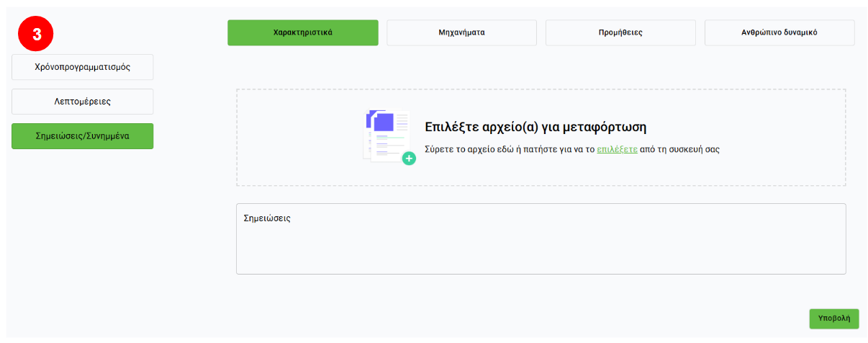Image resolution: width=868 pixels, height=343 pixels.
Task: Select the Προμήθειες tab
Action: (620, 32)
